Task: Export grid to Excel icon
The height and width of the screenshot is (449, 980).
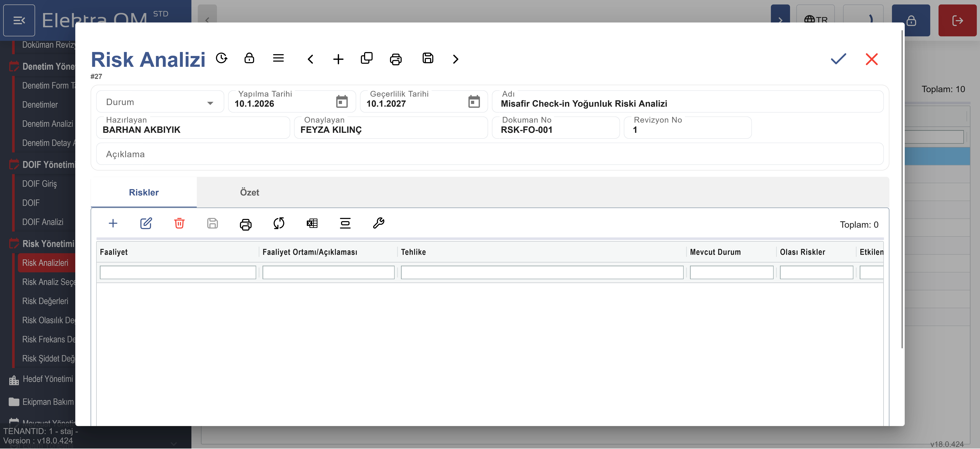Action: coord(312,223)
